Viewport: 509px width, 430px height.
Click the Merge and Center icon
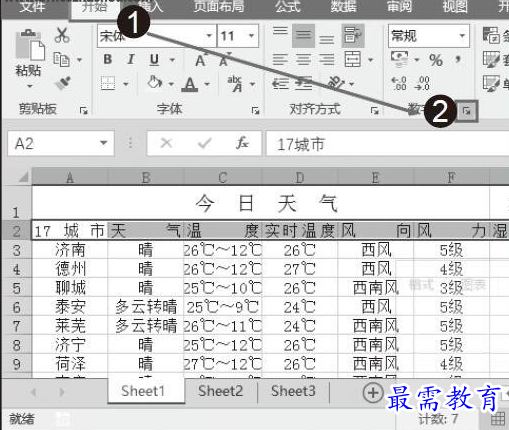pyautogui.click(x=353, y=59)
